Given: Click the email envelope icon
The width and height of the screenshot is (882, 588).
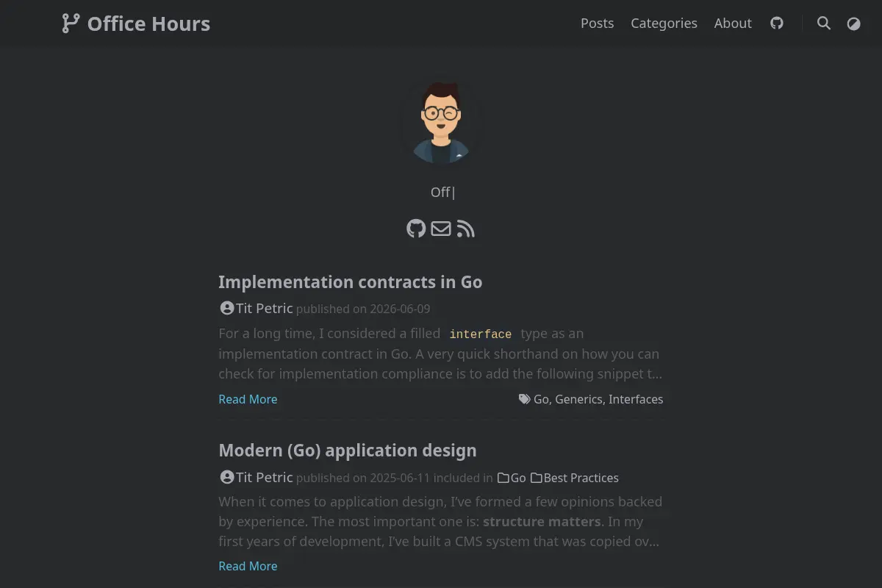Looking at the screenshot, I should 441,229.
